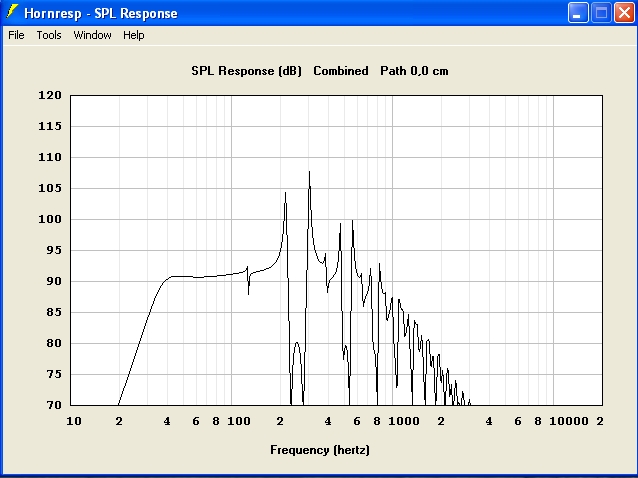Click the 85 dB axis value
The height and width of the screenshot is (478, 638).
click(x=54, y=312)
